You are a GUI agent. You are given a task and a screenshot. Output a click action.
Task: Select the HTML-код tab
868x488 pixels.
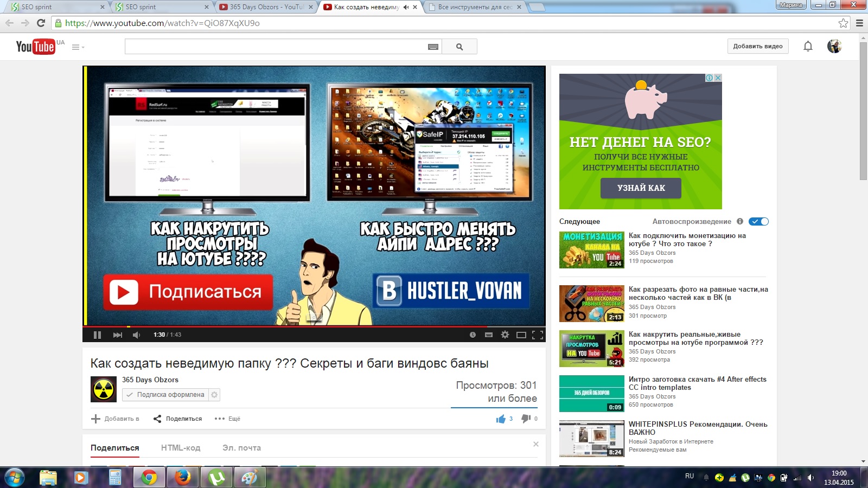click(x=181, y=448)
